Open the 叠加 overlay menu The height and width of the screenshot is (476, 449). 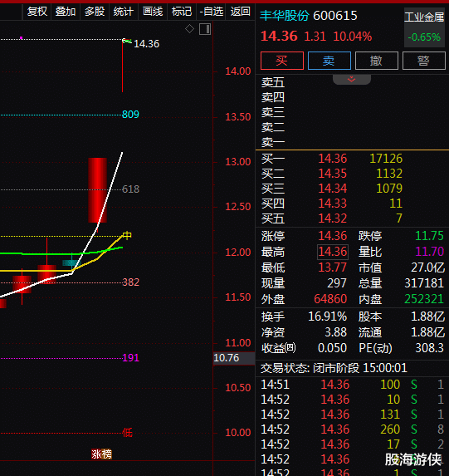tap(66, 12)
